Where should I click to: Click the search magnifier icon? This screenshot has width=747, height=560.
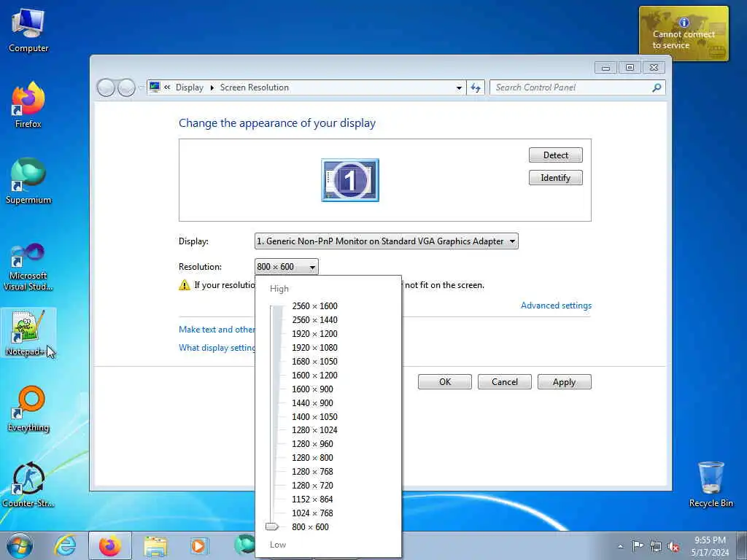point(657,87)
